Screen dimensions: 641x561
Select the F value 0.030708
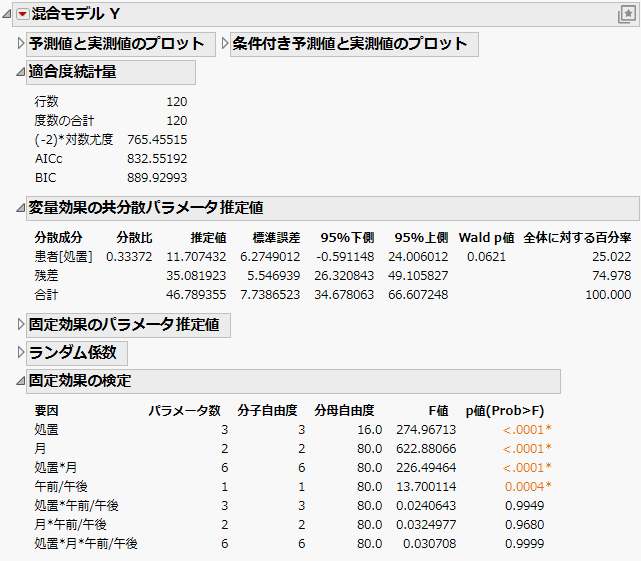click(429, 544)
